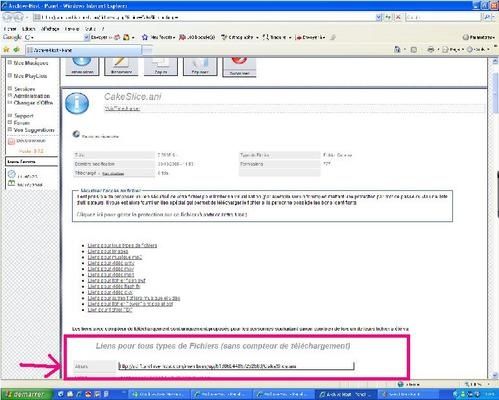Open the Affichage menu
Viewport: 499px width, 400px height.
(50, 29)
